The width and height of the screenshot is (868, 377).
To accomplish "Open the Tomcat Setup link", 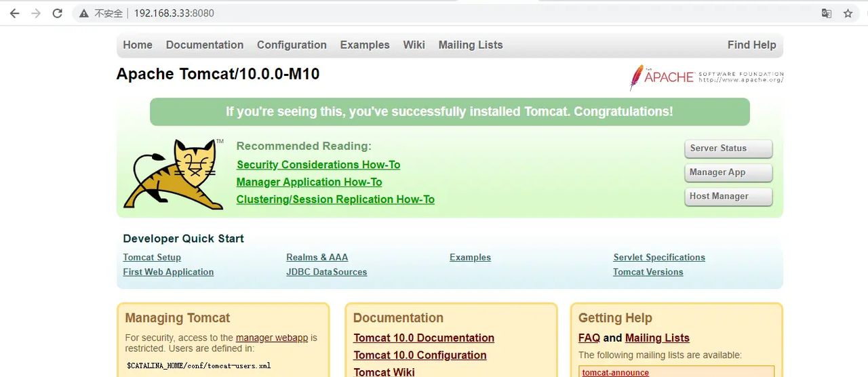I will point(152,258).
